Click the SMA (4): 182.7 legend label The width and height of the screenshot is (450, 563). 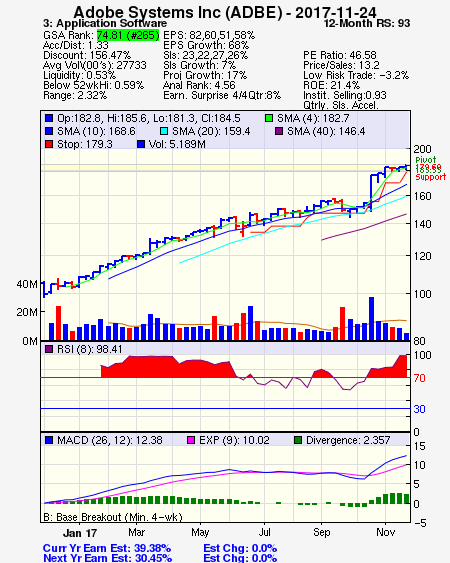[x=313, y=118]
